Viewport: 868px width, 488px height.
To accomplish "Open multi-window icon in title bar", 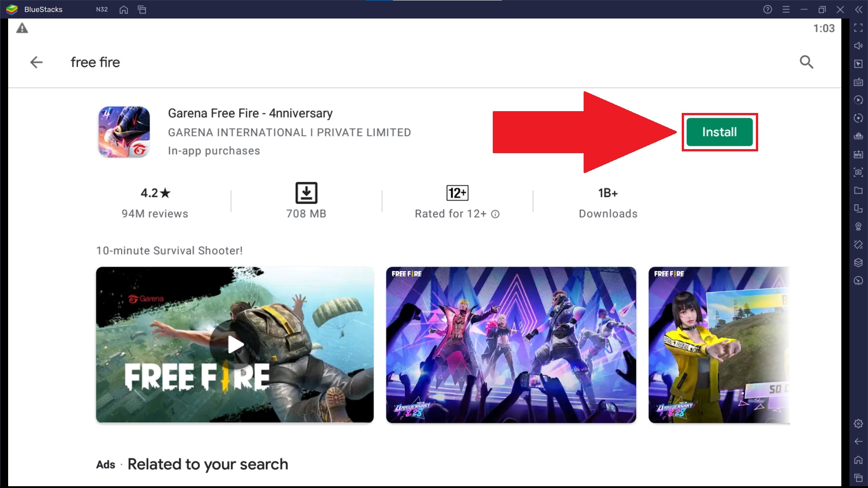I will point(142,9).
